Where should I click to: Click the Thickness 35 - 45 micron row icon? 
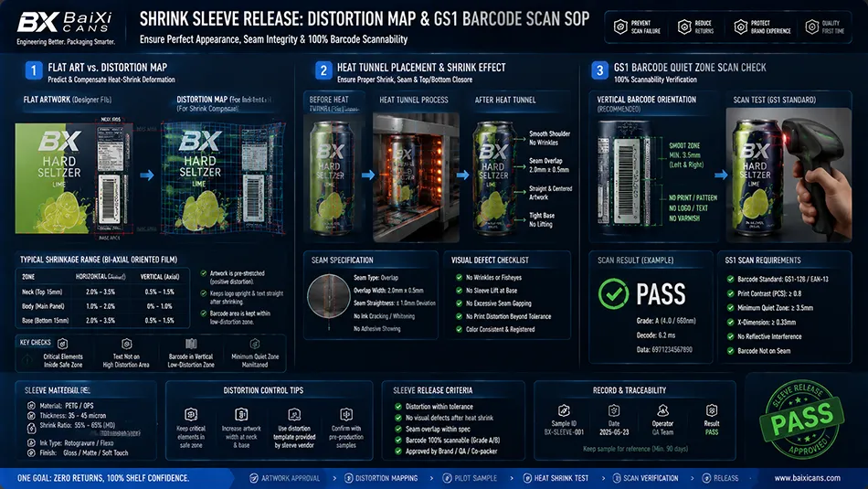point(31,415)
